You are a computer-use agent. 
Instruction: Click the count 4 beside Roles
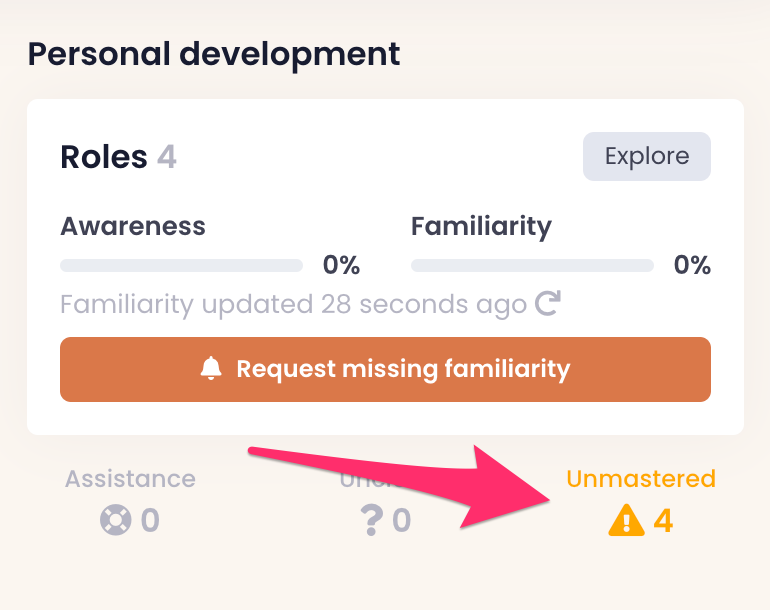click(167, 157)
